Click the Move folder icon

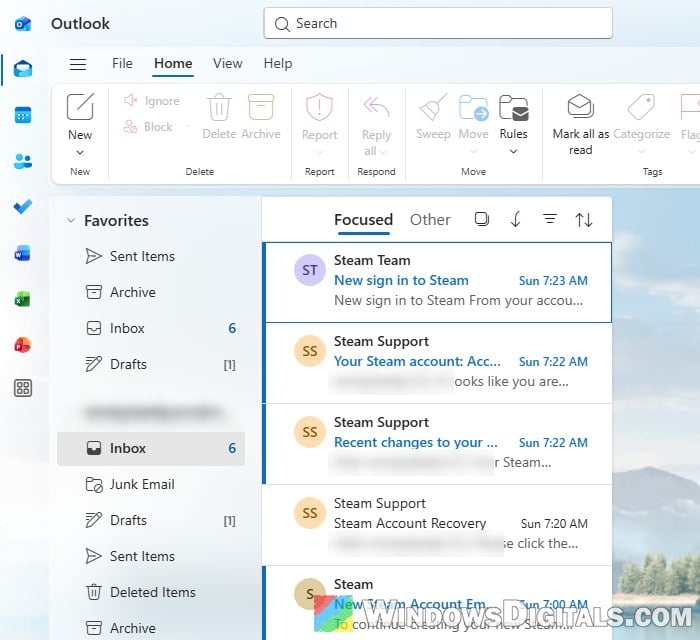click(473, 107)
